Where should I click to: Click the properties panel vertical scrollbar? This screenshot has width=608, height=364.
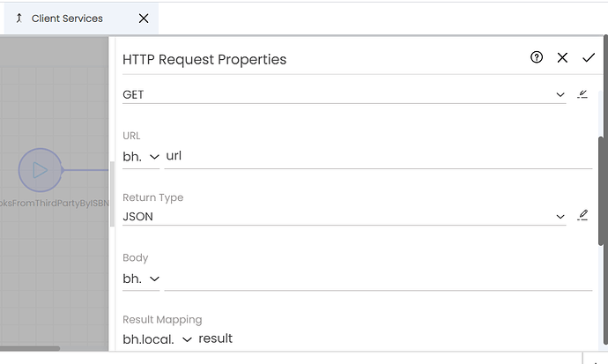tap(601, 190)
